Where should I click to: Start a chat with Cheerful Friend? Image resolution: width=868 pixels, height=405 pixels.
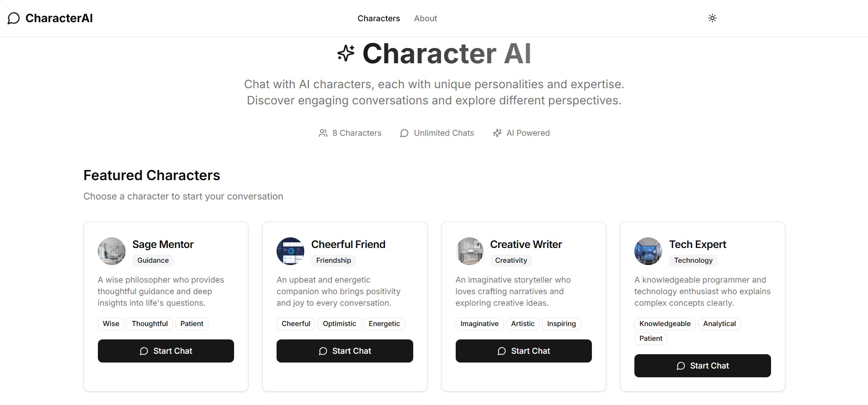pyautogui.click(x=344, y=351)
